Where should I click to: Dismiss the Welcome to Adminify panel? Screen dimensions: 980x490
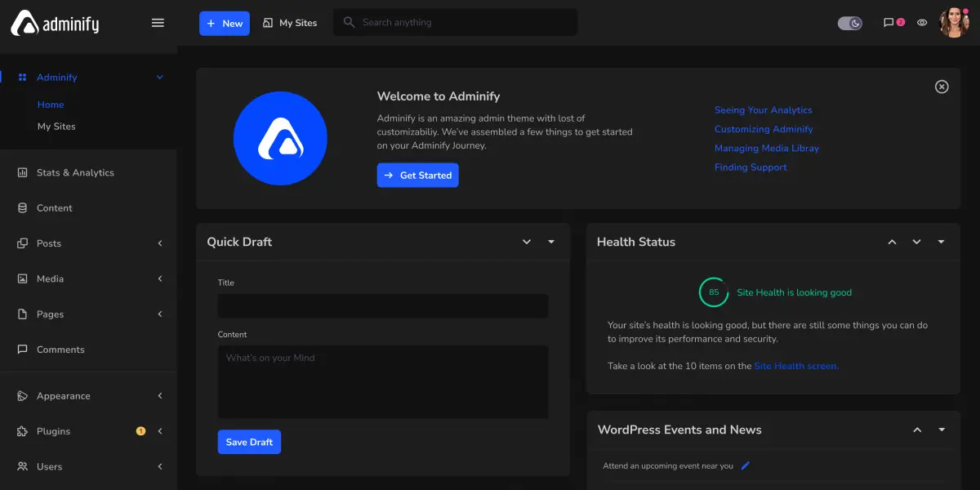(x=942, y=87)
